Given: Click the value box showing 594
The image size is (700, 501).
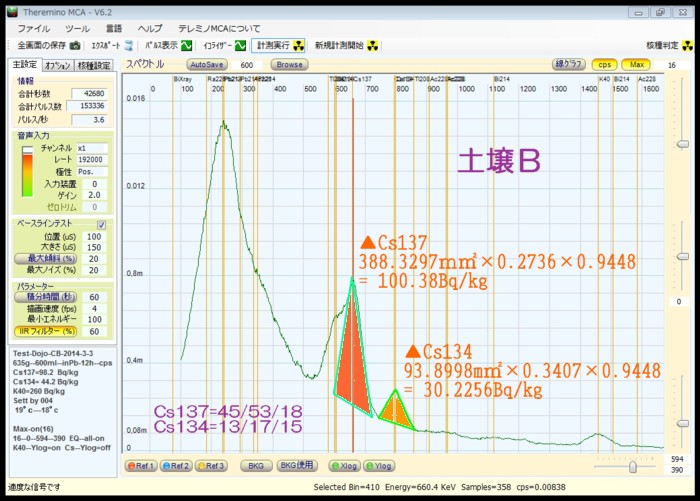Looking at the screenshot, I should click(677, 459).
